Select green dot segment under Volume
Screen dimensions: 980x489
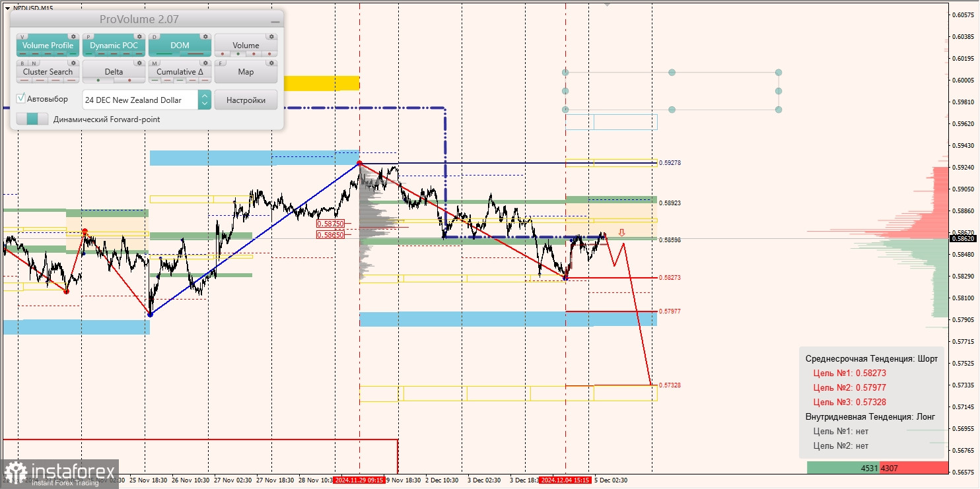click(x=238, y=53)
